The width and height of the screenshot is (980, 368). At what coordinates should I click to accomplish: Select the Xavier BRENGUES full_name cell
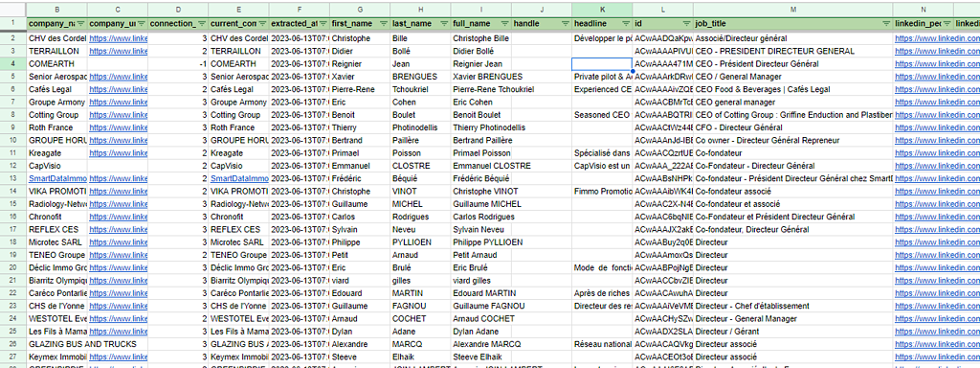click(481, 77)
